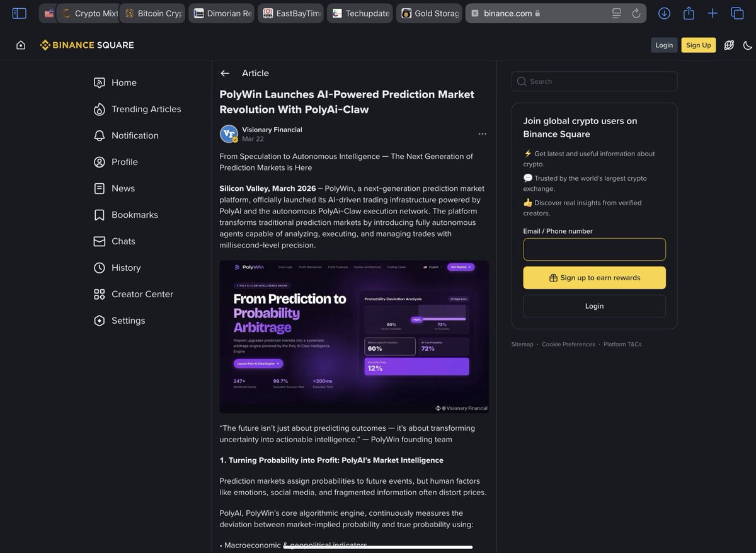Image resolution: width=756 pixels, height=553 pixels.
Task: Open the Cookie Preferences link
Action: [568, 345]
